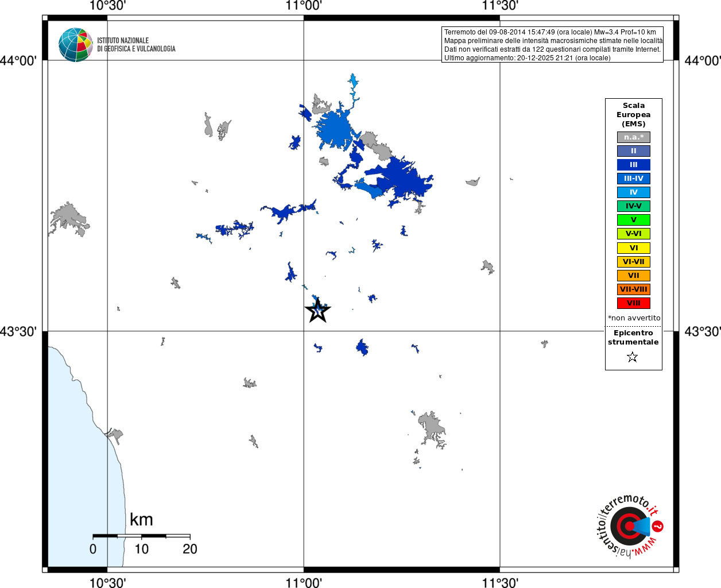Select the red VIII legend swatch
721x588 pixels.
(x=634, y=303)
